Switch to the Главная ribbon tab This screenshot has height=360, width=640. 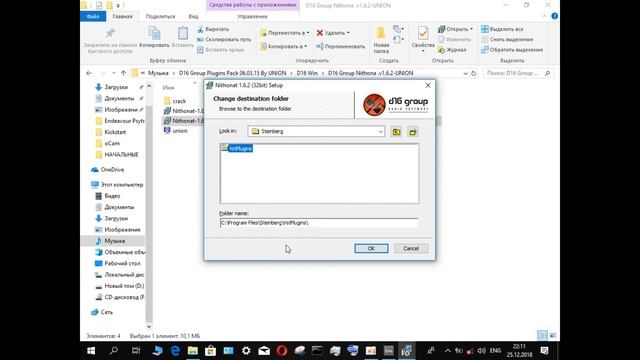point(122,16)
